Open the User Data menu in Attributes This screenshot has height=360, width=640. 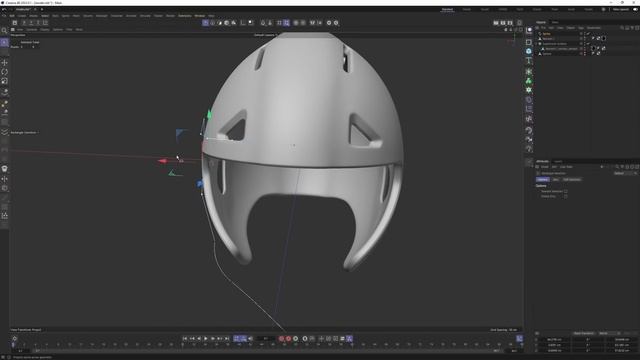(566, 167)
